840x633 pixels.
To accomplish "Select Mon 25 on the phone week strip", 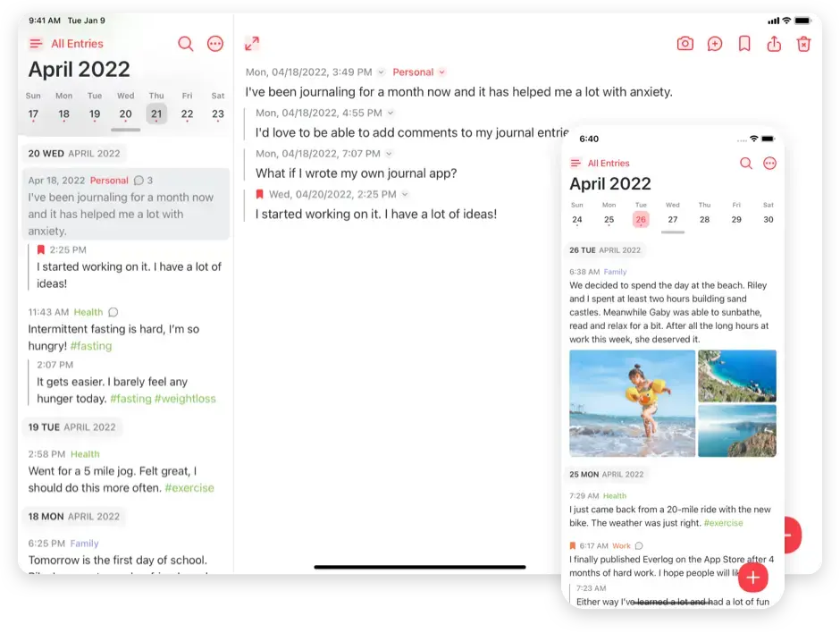I will pos(609,219).
